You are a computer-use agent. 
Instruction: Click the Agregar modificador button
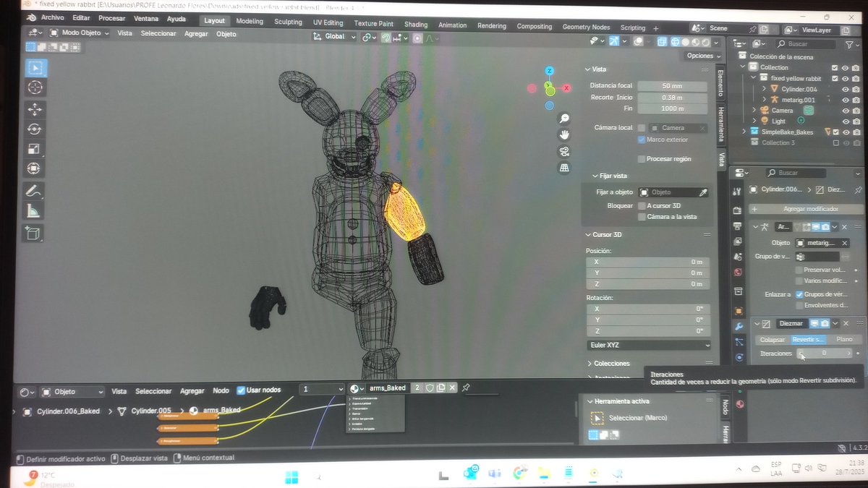805,209
